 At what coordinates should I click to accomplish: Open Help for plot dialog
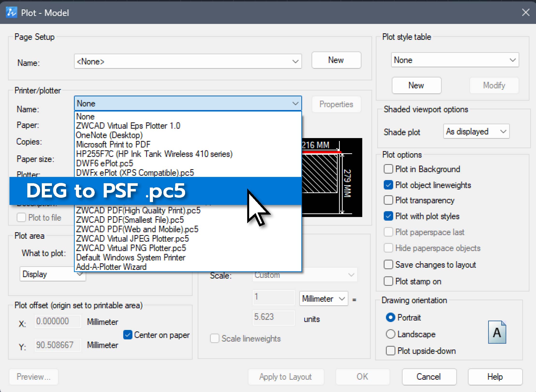tap(495, 377)
